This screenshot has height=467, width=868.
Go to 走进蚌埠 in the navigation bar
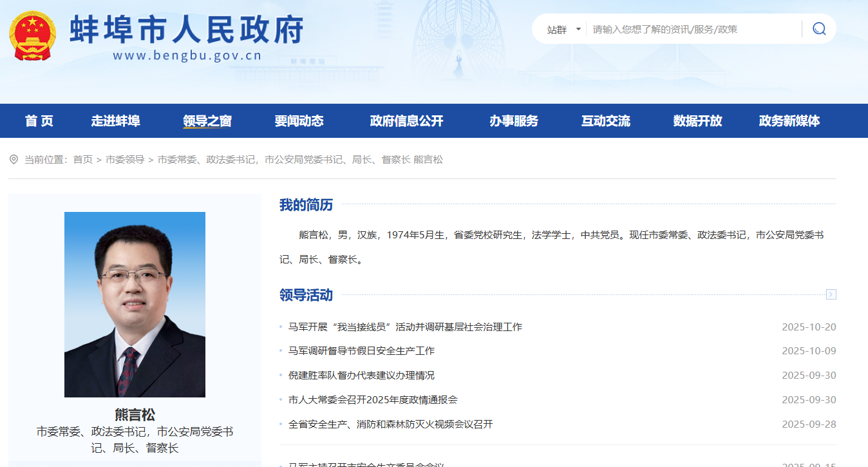click(x=115, y=121)
